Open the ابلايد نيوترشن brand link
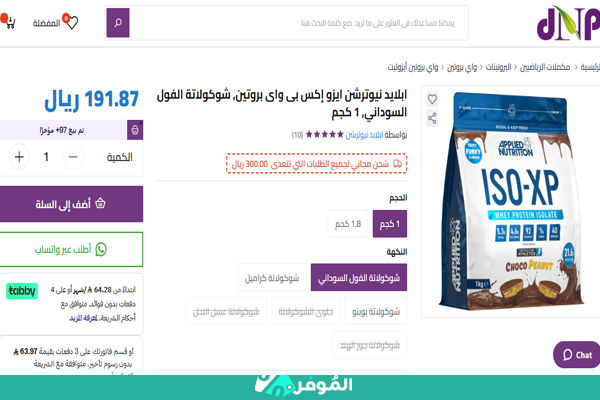 pyautogui.click(x=364, y=135)
